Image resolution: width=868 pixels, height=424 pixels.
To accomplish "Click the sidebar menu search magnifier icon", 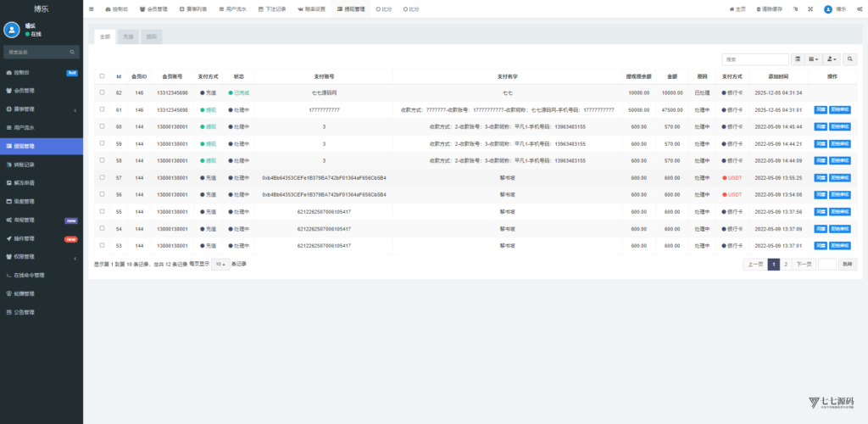I will tap(72, 52).
